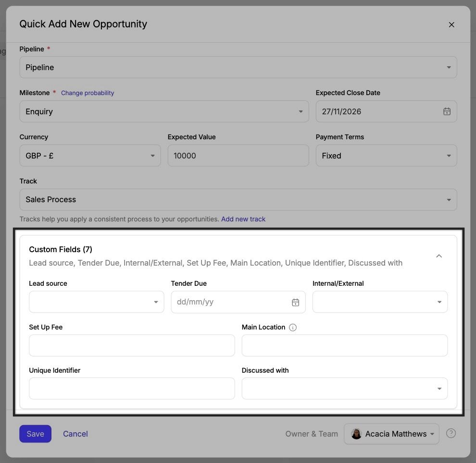Collapse the Custom Fields section
This screenshot has height=463, width=476.
(439, 256)
